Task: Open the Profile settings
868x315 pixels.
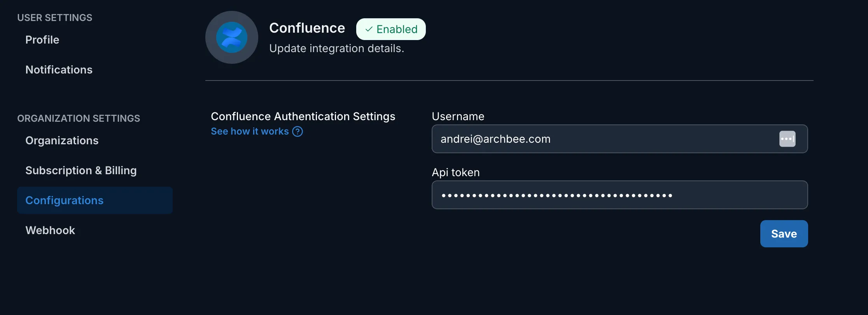Action: (42, 40)
